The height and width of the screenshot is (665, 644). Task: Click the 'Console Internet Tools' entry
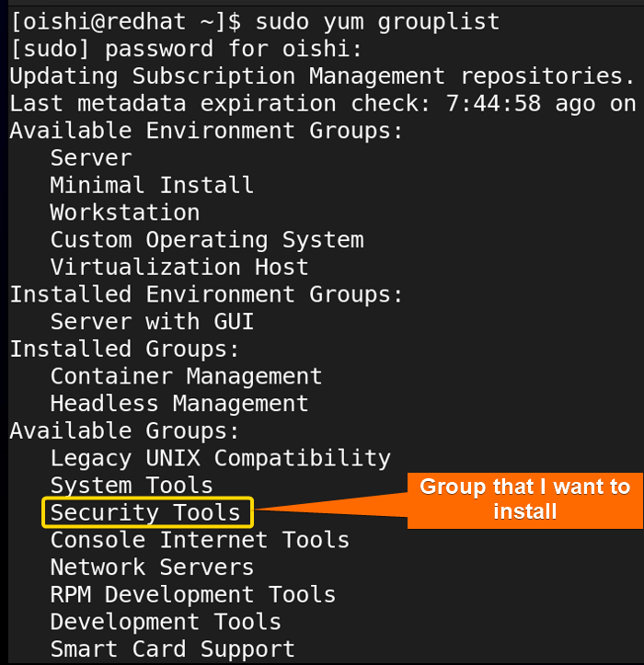point(200,540)
